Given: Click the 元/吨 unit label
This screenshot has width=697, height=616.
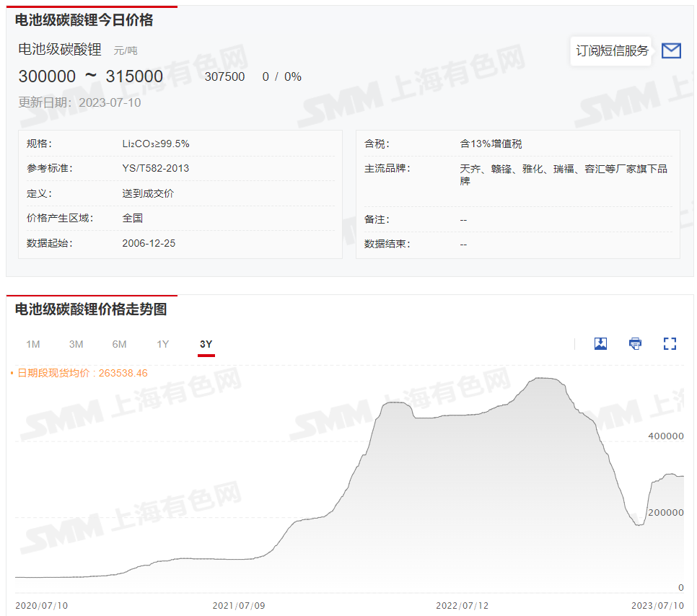Looking at the screenshot, I should 126,50.
